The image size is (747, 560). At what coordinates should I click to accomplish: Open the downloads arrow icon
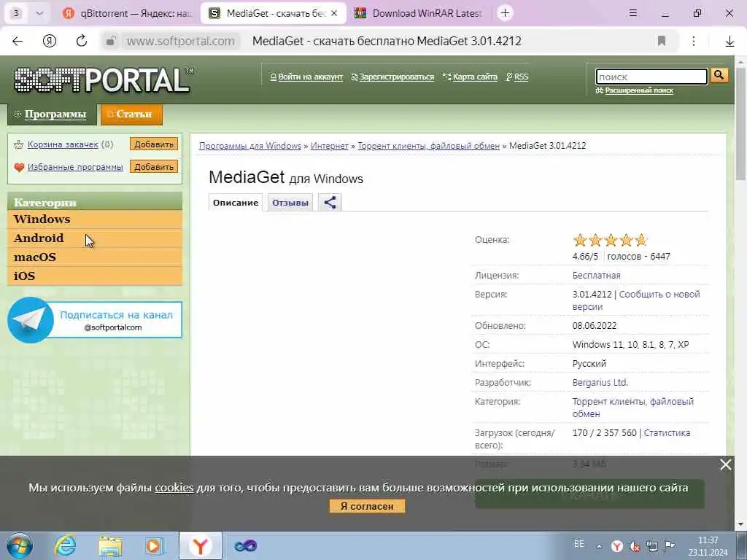729,42
